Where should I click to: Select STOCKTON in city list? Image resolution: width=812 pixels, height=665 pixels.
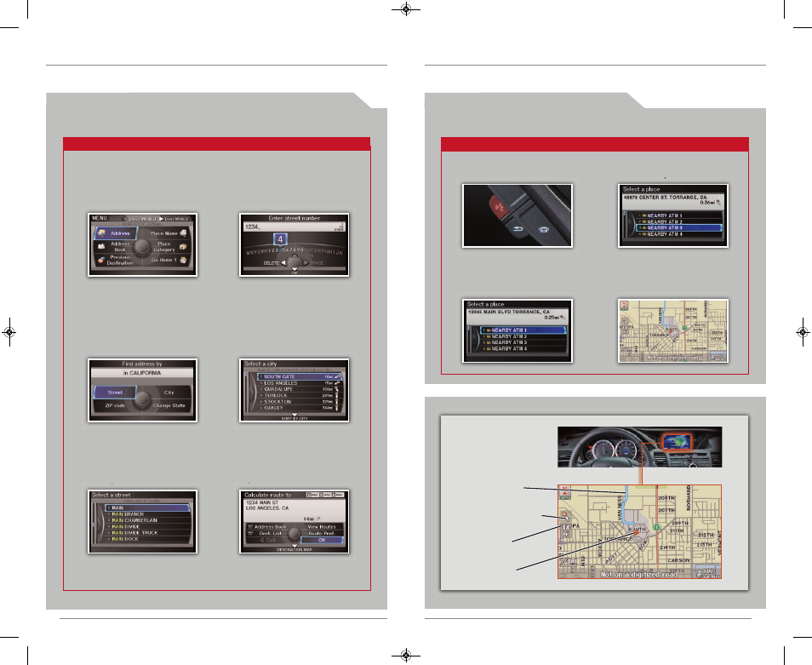[x=300, y=401]
